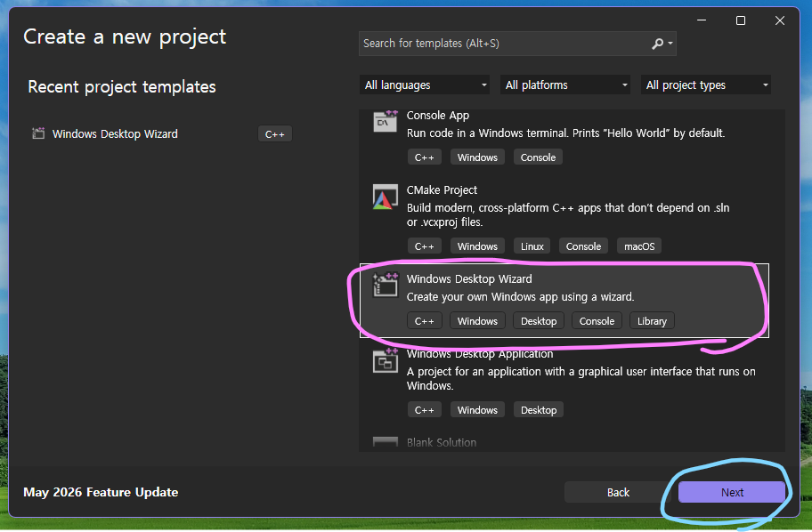The height and width of the screenshot is (532, 812).
Task: Click Windows tag under Windows Desktop Wizard
Action: click(477, 321)
